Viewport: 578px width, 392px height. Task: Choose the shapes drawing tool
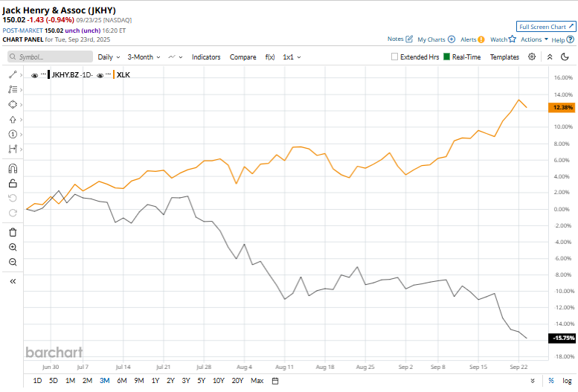tap(13, 105)
